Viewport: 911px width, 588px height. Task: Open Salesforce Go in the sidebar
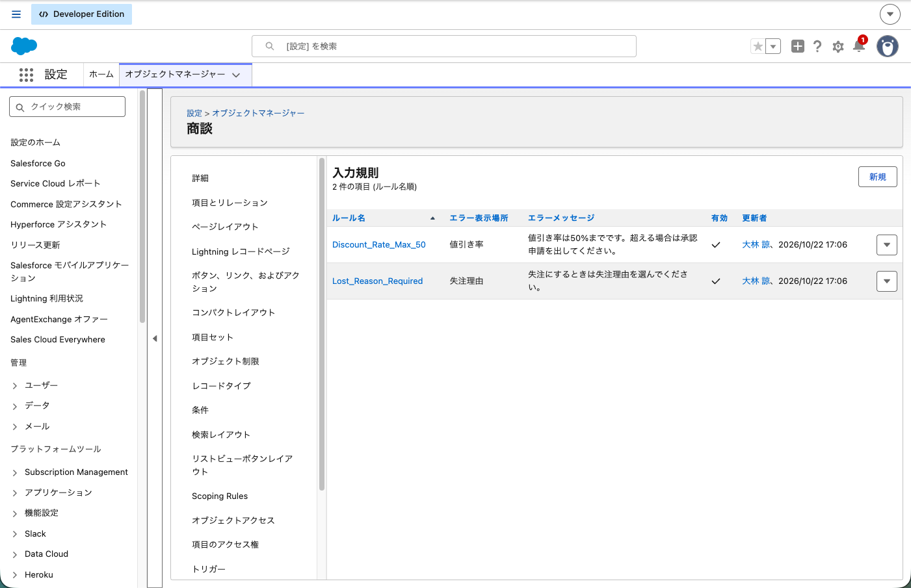pos(38,164)
